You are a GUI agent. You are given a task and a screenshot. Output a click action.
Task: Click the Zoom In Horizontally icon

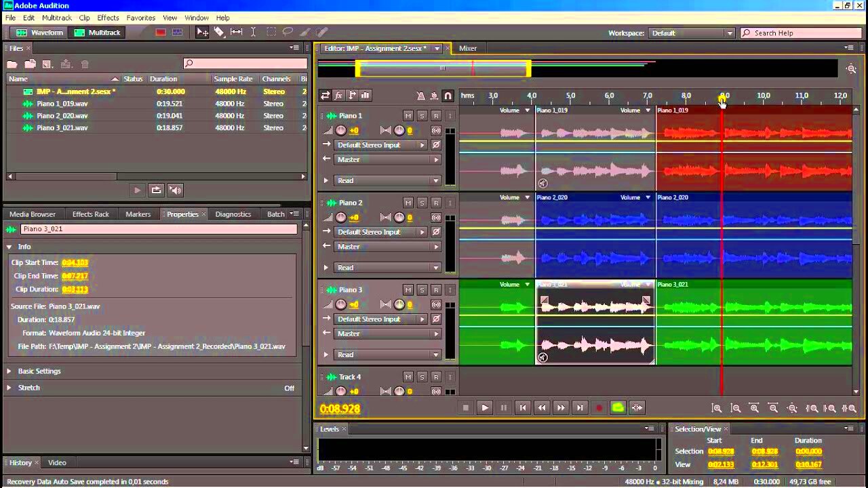click(755, 408)
